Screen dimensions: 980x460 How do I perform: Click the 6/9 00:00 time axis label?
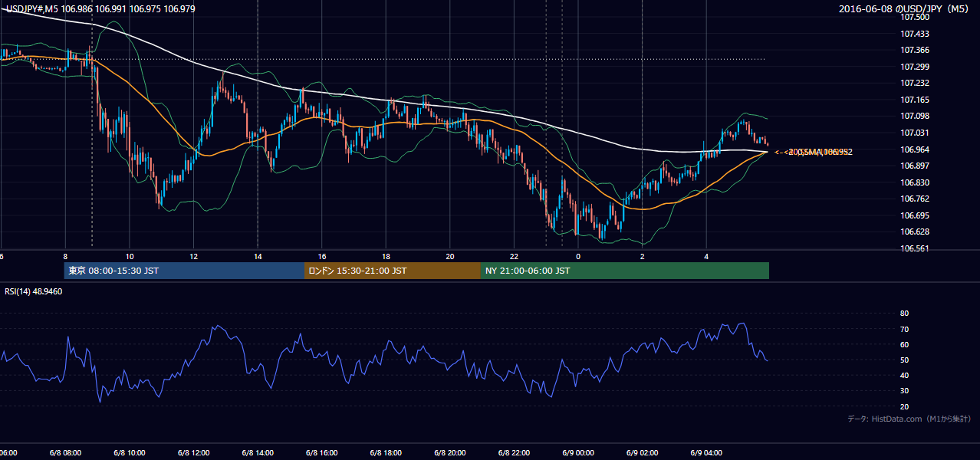pos(578,452)
